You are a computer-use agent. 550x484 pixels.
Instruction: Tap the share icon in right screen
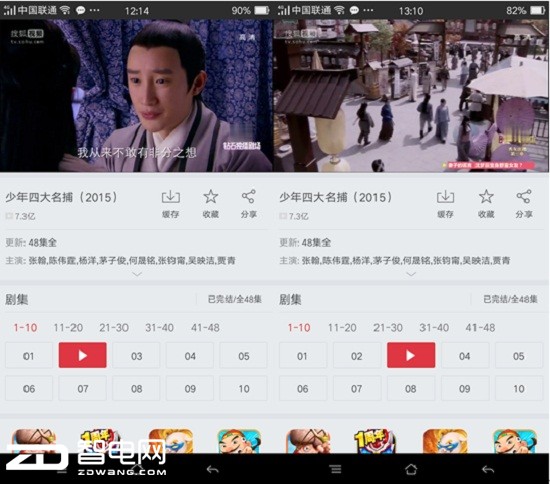click(523, 197)
